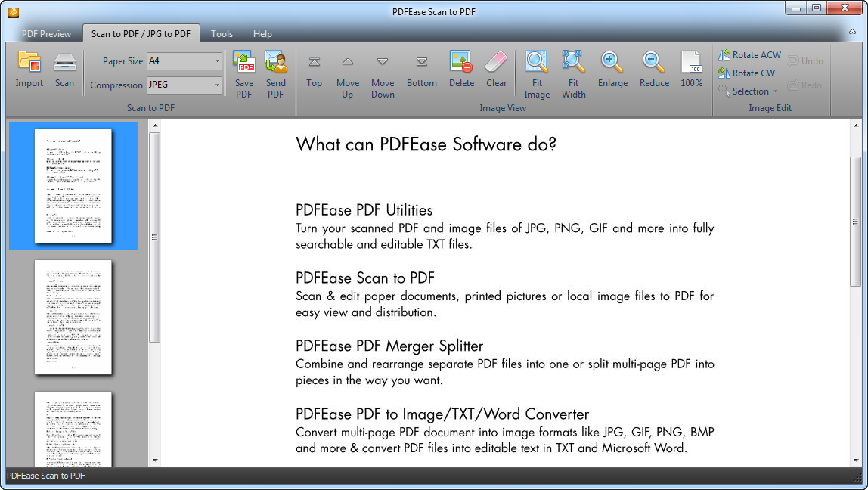The height and width of the screenshot is (490, 868).
Task: Click the document view scroll up arrow
Action: [856, 126]
